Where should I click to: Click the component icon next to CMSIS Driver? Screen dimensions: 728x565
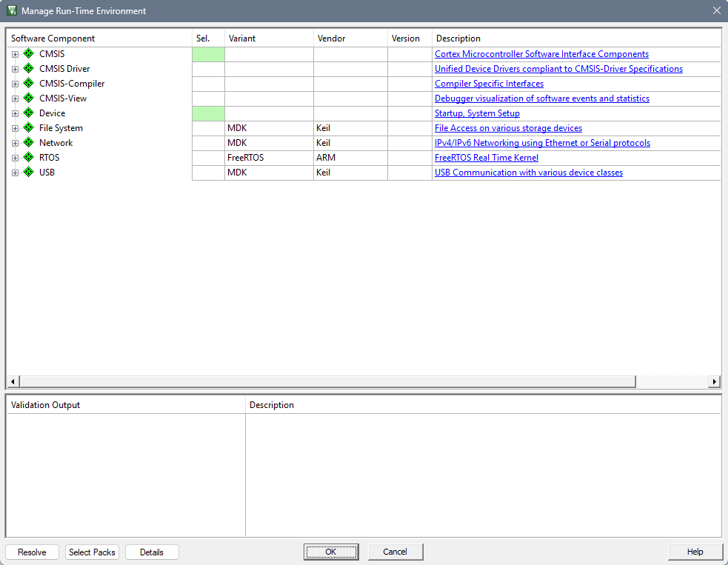click(29, 68)
